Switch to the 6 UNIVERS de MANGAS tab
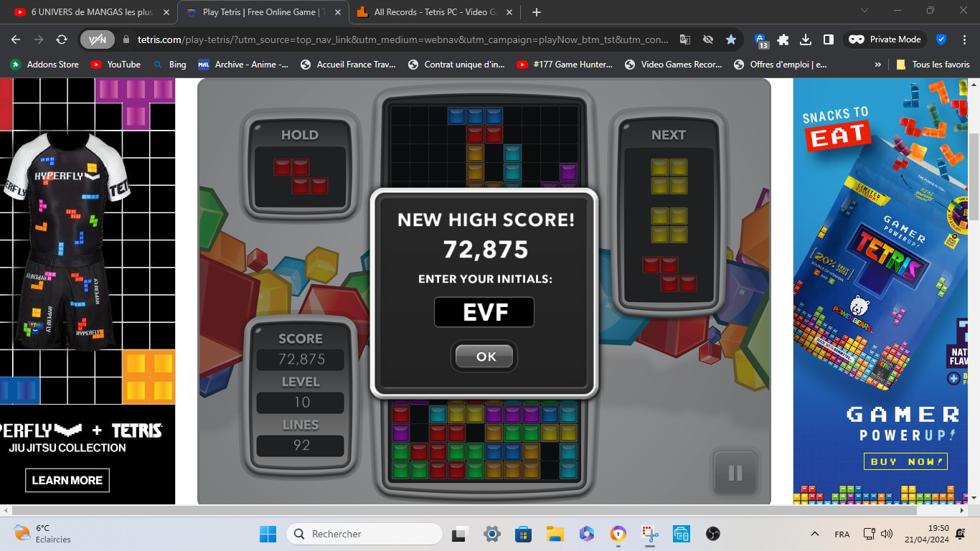This screenshot has height=551, width=980. tap(90, 12)
